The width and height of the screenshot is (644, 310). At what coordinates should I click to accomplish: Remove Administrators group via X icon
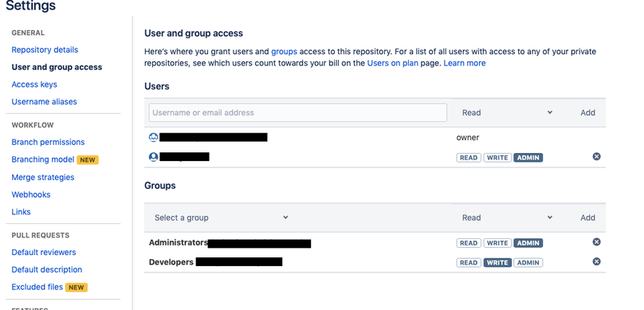[596, 241]
